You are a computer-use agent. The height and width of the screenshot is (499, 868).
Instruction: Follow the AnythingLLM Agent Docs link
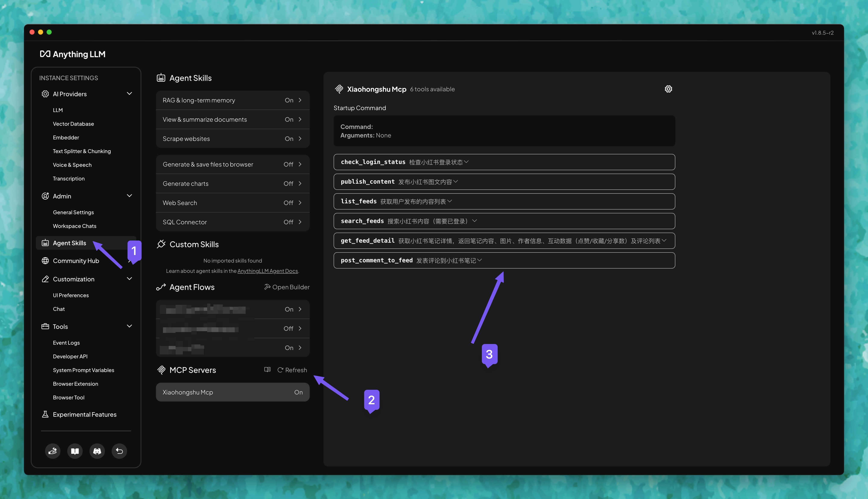coord(268,271)
